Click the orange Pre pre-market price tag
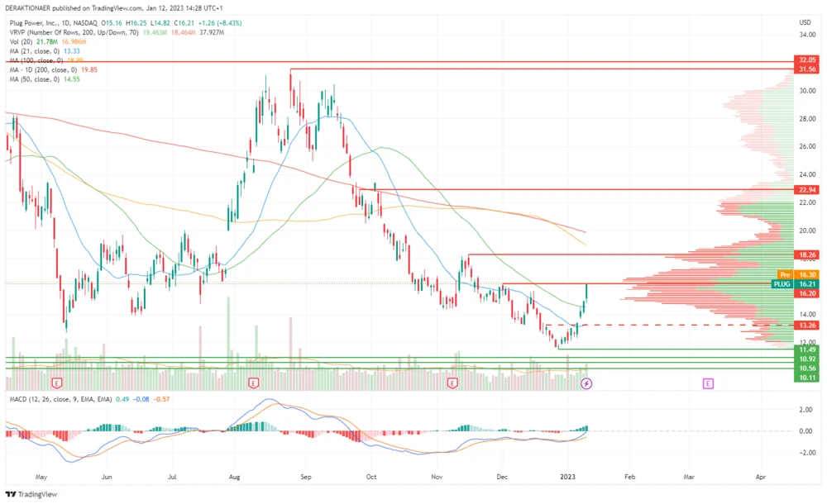827x504 pixels. [785, 273]
